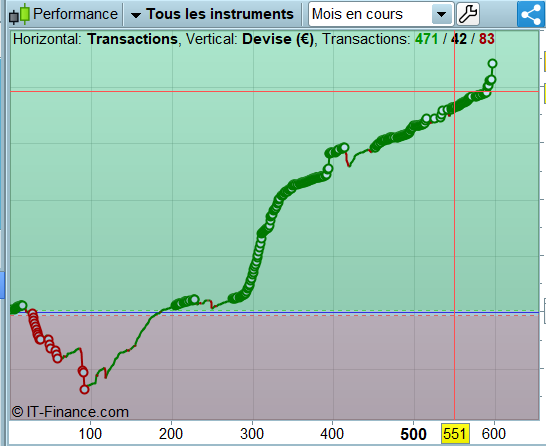The height and width of the screenshot is (446, 546).
Task: Click the lowest red point on the curve
Action: click(84, 389)
